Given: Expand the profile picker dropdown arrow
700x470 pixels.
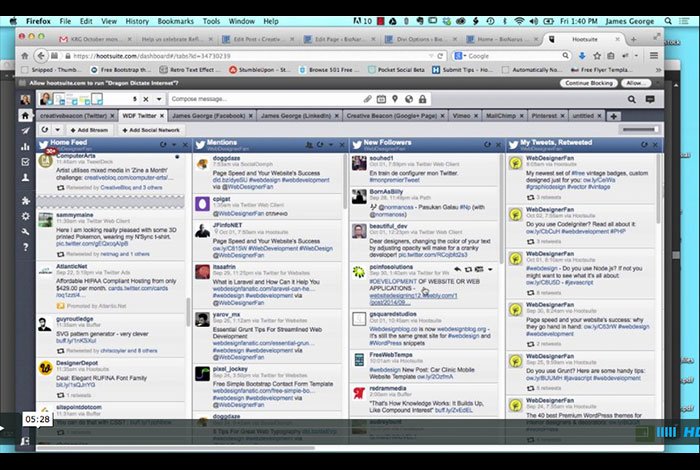Looking at the screenshot, I should coord(159,99).
